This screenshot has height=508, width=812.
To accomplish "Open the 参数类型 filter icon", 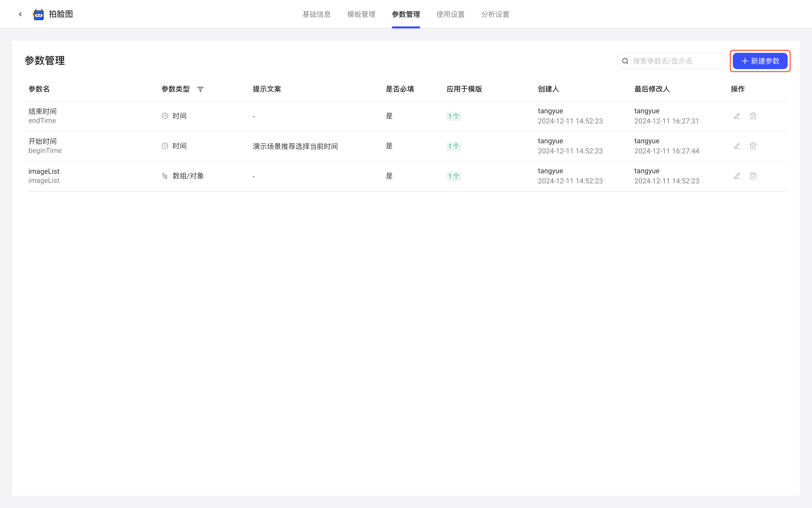I will click(x=200, y=89).
